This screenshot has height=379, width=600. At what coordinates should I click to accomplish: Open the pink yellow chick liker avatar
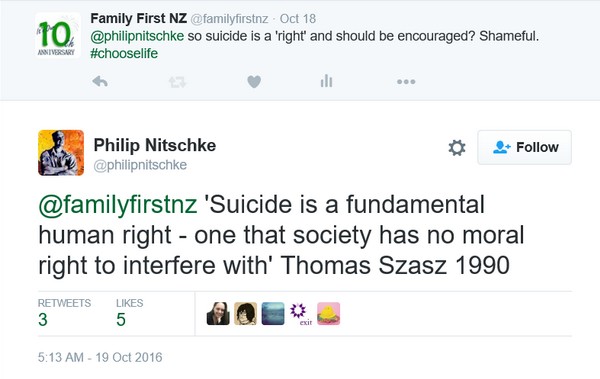point(328,314)
